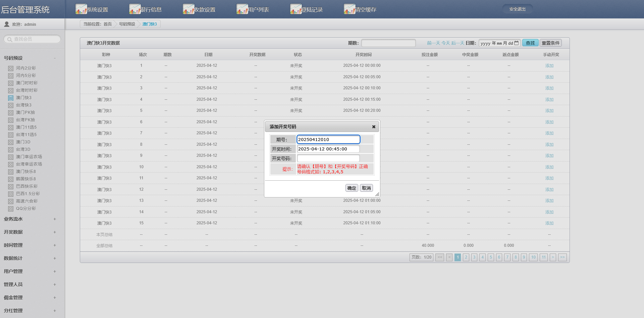Open the calendar icon in date picker
Image resolution: width=644 pixels, height=318 pixels.
pyautogui.click(x=516, y=43)
